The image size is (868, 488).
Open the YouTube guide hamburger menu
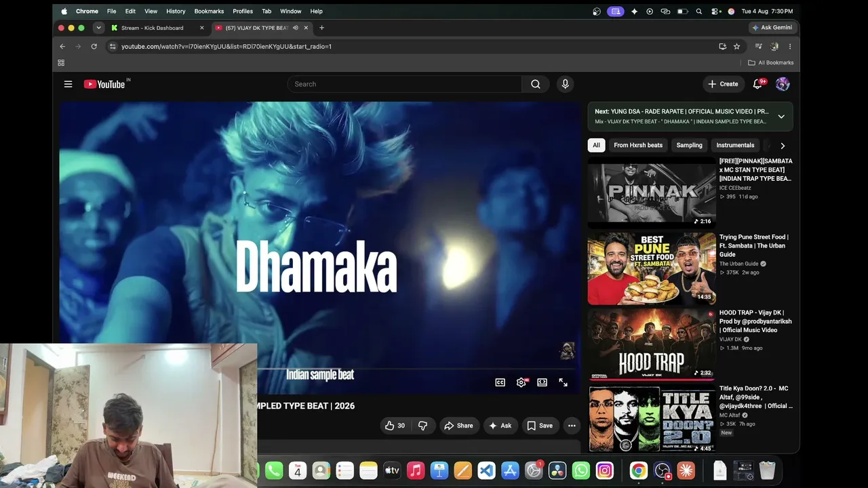coord(68,84)
